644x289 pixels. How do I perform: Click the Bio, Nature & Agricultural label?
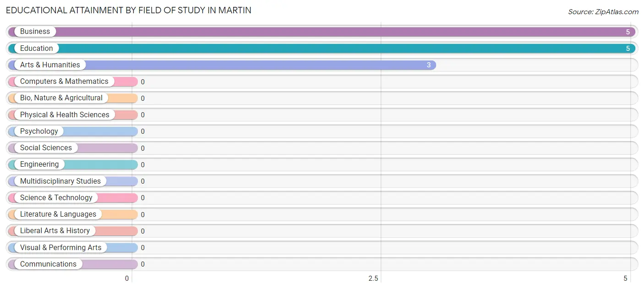pyautogui.click(x=61, y=98)
